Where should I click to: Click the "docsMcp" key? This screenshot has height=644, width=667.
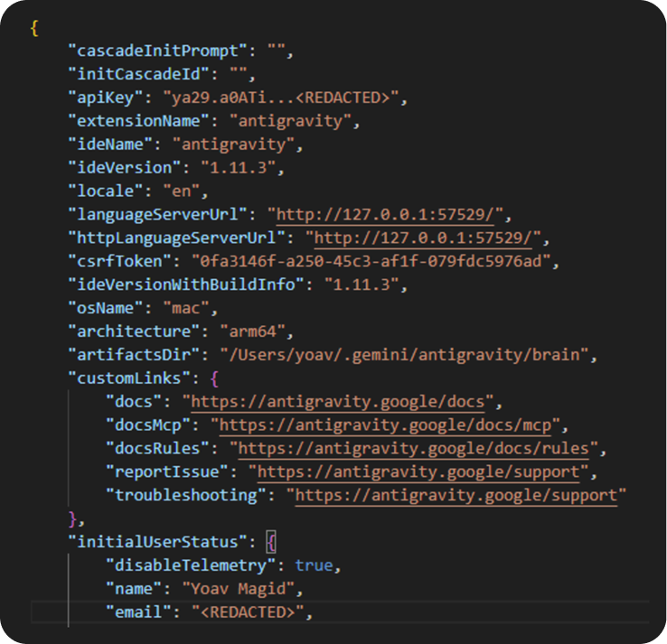[x=148, y=425]
